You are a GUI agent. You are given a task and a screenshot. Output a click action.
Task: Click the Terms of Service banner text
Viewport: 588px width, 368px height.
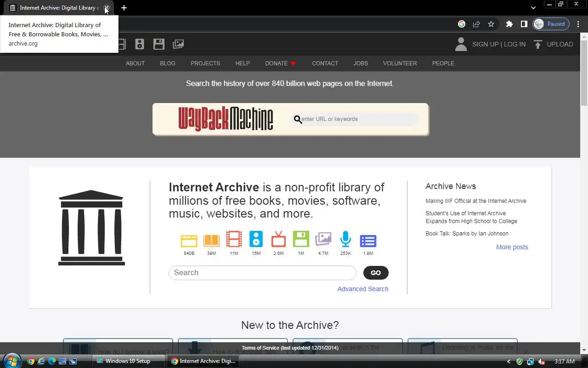tap(290, 348)
